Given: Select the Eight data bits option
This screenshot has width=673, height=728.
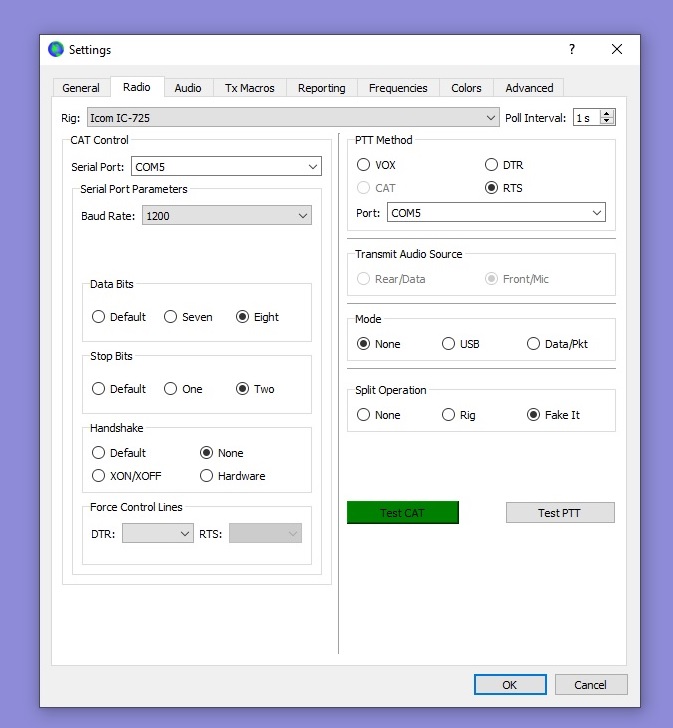Looking at the screenshot, I should [243, 317].
